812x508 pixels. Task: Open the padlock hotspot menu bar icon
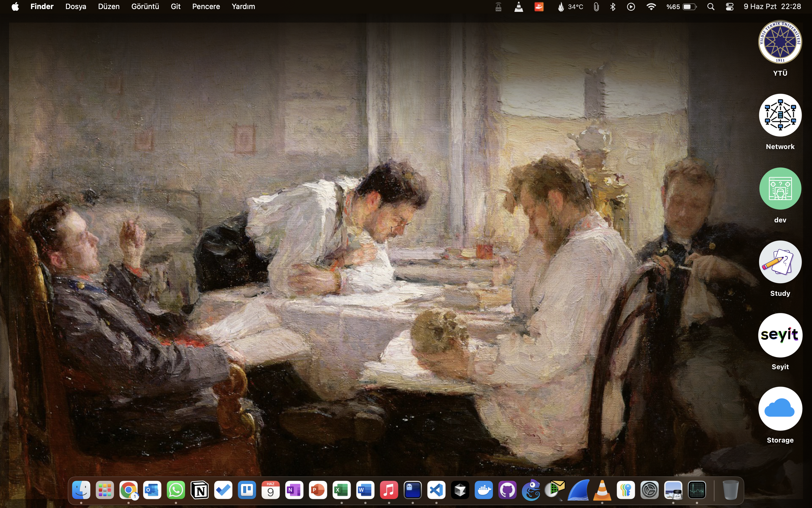click(x=498, y=6)
